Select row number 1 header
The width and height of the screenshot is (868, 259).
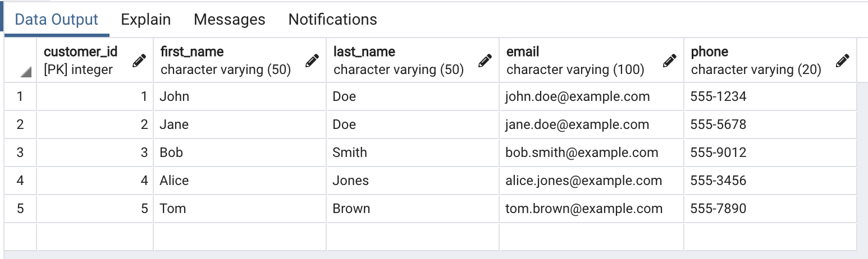[20, 96]
